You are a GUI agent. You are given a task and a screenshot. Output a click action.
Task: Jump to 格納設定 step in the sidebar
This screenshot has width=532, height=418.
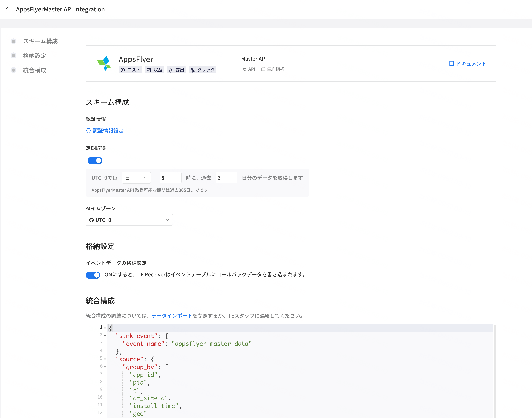click(x=35, y=56)
